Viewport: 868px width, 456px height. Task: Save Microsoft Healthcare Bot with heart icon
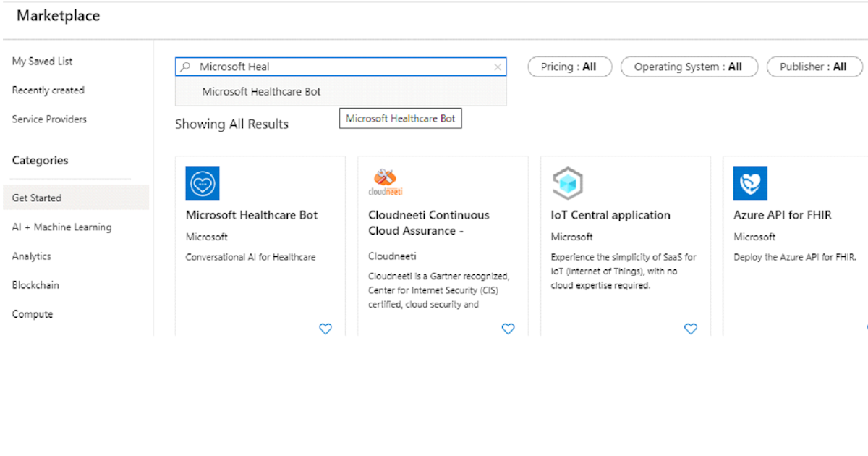325,329
